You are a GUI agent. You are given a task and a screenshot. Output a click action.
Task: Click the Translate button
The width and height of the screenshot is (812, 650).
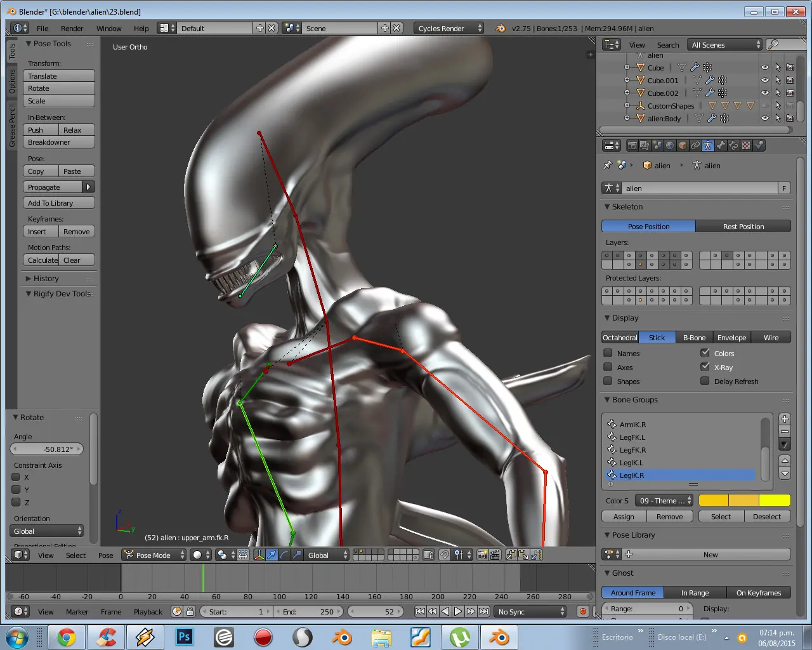pos(59,76)
